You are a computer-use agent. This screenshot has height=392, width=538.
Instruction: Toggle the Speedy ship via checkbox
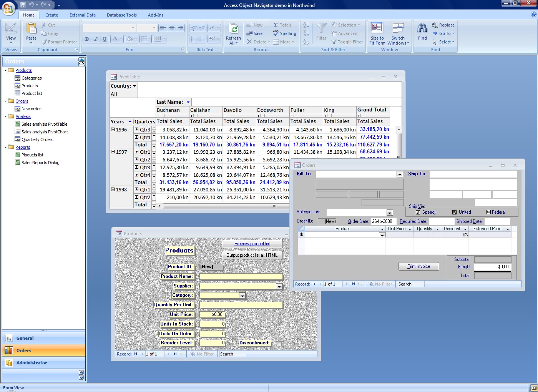[x=418, y=212]
